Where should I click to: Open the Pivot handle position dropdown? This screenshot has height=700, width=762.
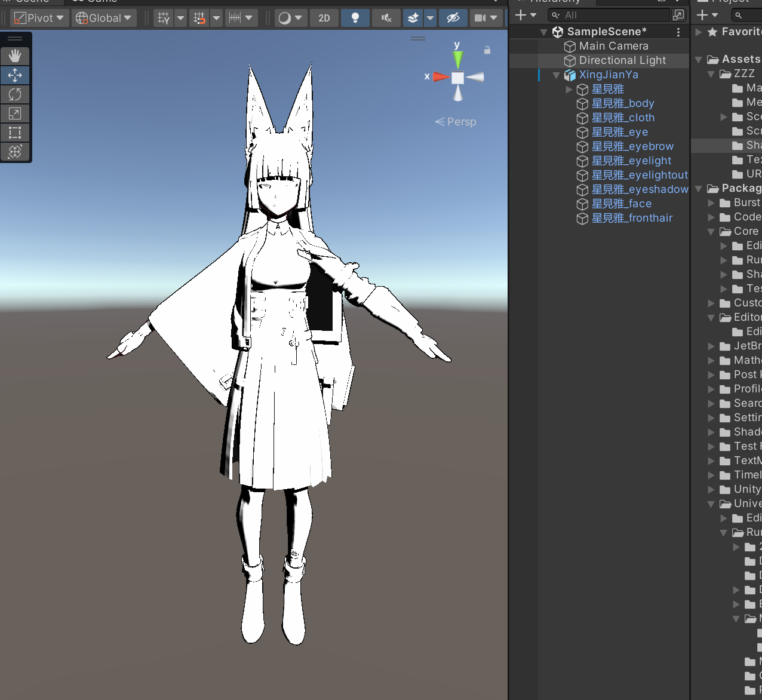click(39, 18)
